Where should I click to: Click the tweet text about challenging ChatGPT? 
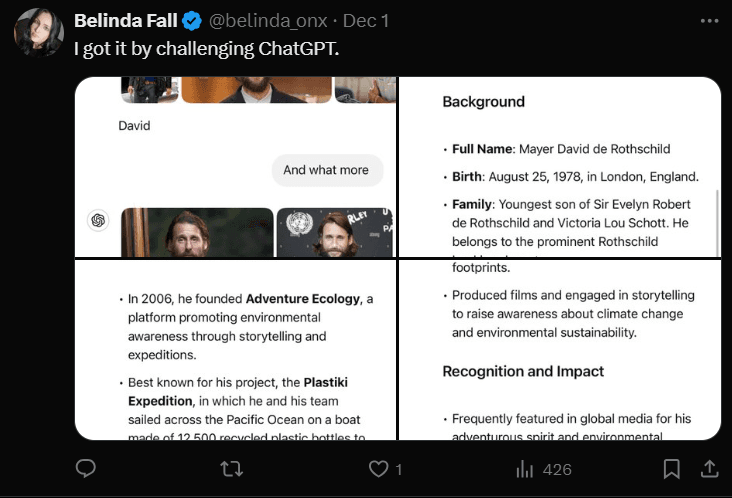[x=207, y=48]
